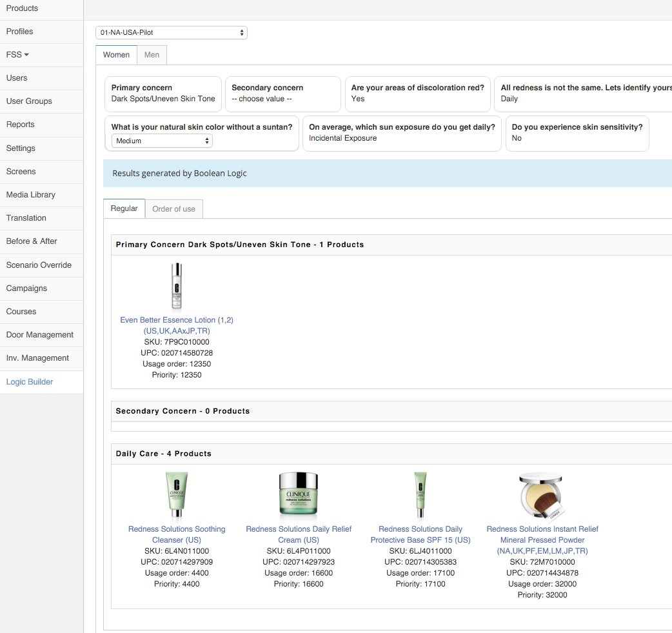The width and height of the screenshot is (672, 633).
Task: Open the Primary concern selector
Action: [x=163, y=94]
